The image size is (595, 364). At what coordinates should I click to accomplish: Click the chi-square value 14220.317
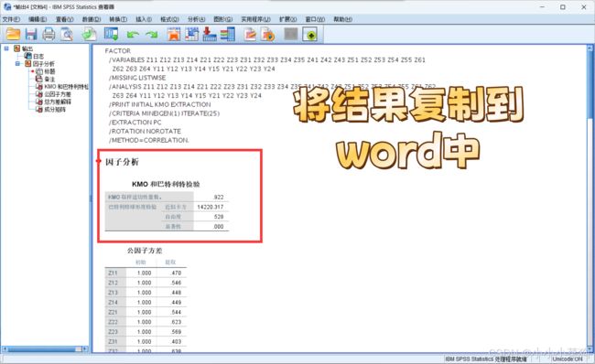211,207
